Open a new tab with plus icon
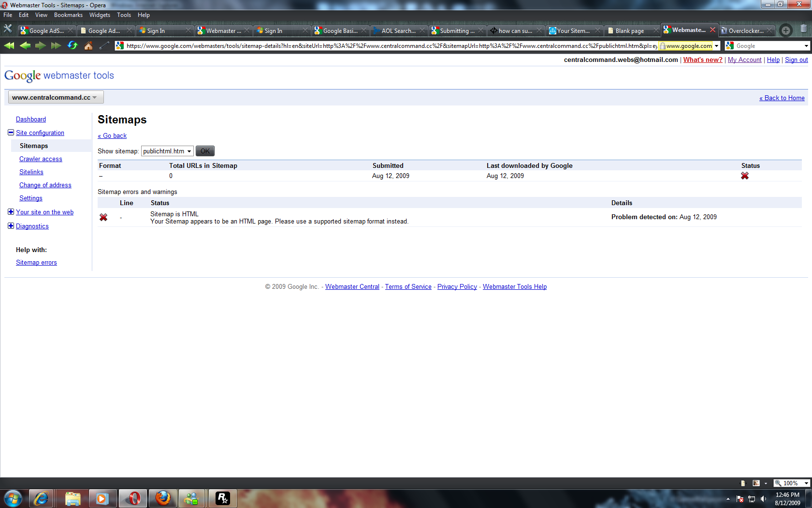Image resolution: width=812 pixels, height=508 pixels. tap(786, 30)
